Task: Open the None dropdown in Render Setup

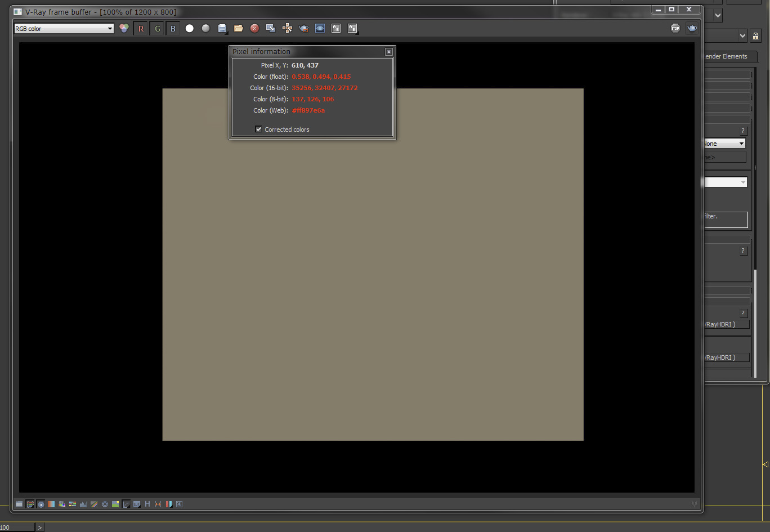Action: point(725,144)
